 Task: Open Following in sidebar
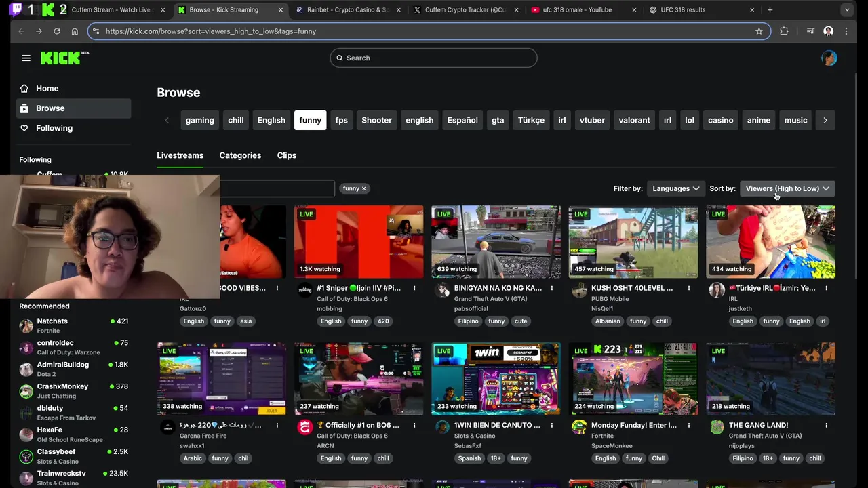click(x=74, y=128)
